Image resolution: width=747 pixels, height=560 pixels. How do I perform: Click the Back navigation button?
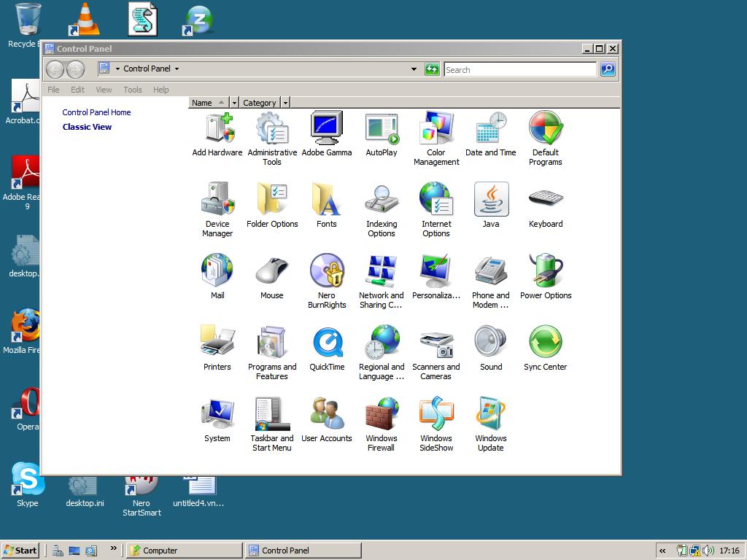pos(55,69)
